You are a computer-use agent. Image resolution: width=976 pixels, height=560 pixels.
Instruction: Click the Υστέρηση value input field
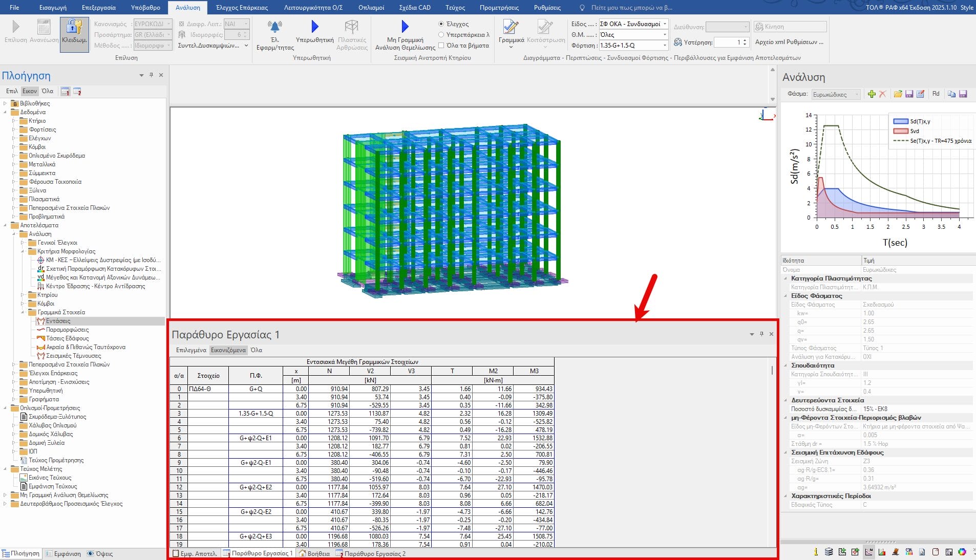point(727,42)
